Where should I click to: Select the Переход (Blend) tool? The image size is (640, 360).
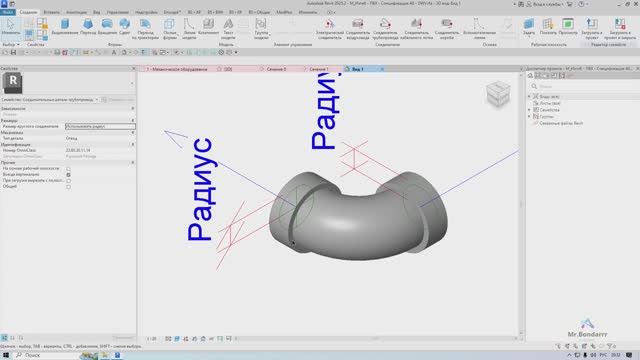click(x=88, y=27)
